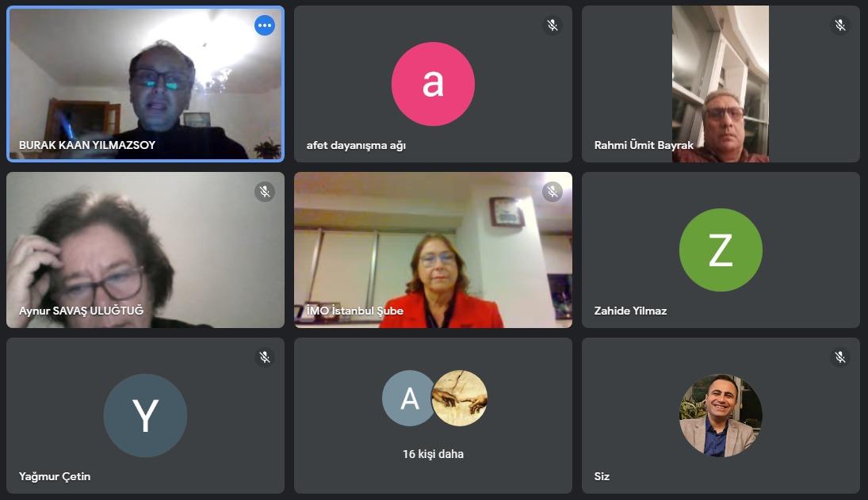Select the green 'Z' avatar of Zahide Yilmaz
Screen dimensions: 868x500
(721, 250)
